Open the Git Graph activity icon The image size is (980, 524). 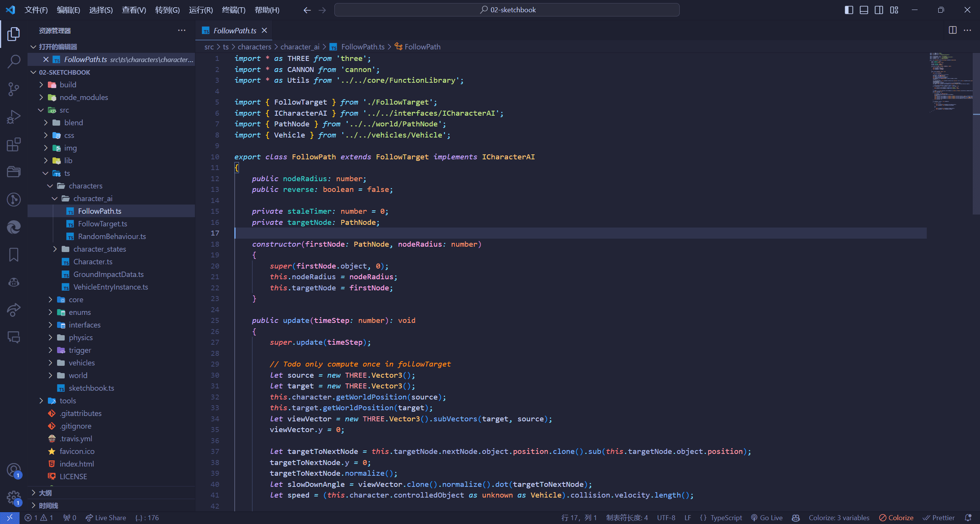[x=14, y=199]
